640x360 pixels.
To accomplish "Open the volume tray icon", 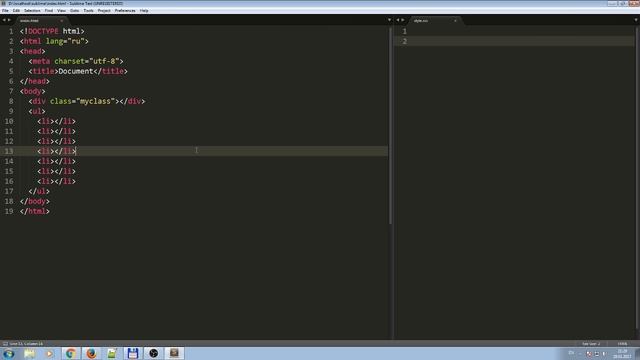I will (604, 353).
